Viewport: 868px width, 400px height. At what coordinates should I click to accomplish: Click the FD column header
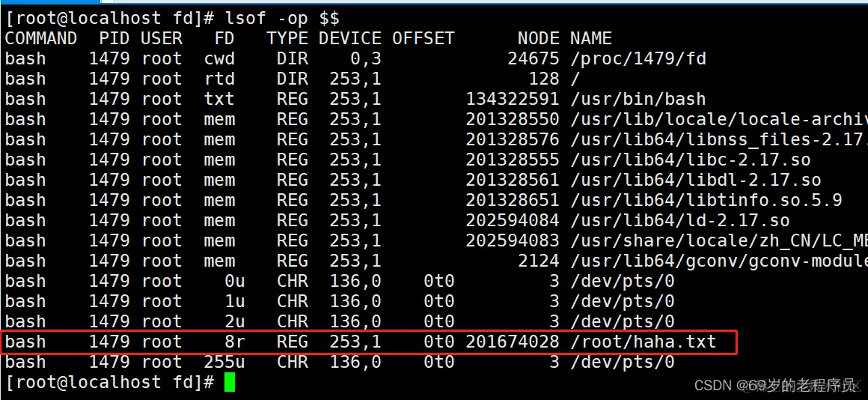click(224, 38)
